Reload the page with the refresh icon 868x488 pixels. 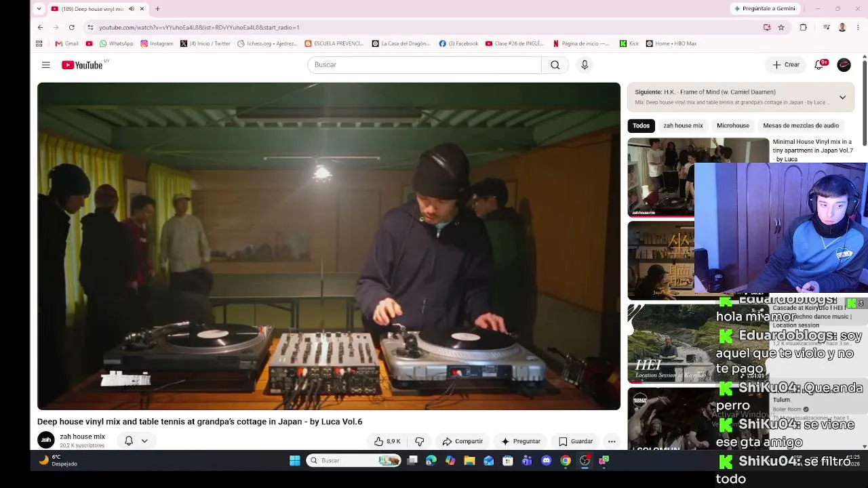71,27
